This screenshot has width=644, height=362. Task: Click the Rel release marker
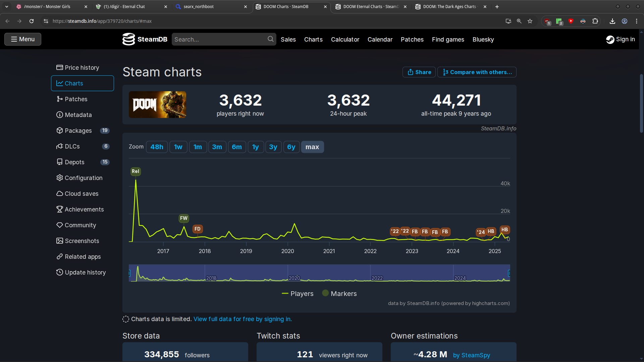coord(136,171)
